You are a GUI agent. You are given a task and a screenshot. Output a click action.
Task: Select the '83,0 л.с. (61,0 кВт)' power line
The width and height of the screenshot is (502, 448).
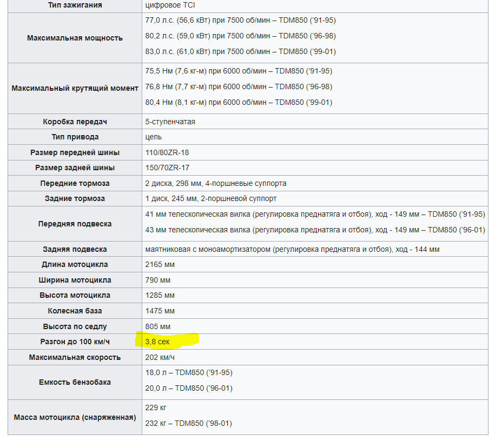[240, 51]
